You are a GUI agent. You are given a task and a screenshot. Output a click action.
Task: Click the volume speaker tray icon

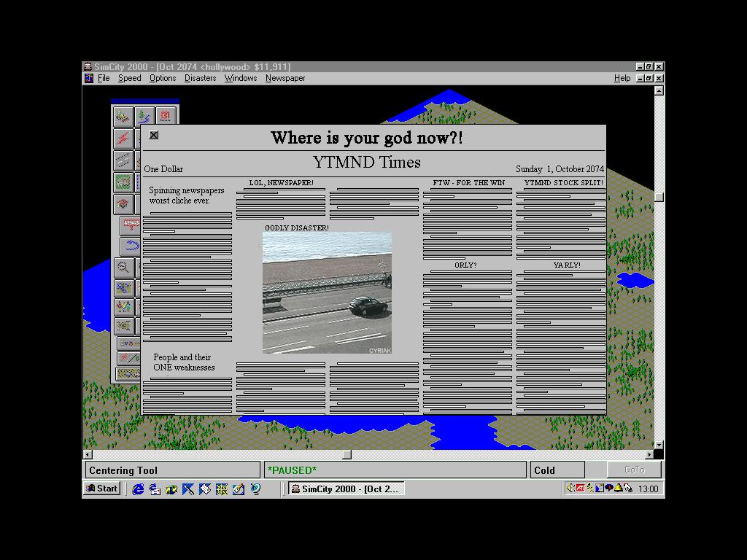click(570, 488)
